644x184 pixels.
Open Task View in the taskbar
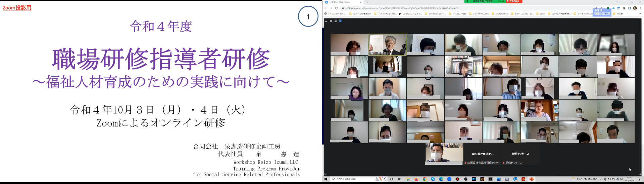click(400, 179)
